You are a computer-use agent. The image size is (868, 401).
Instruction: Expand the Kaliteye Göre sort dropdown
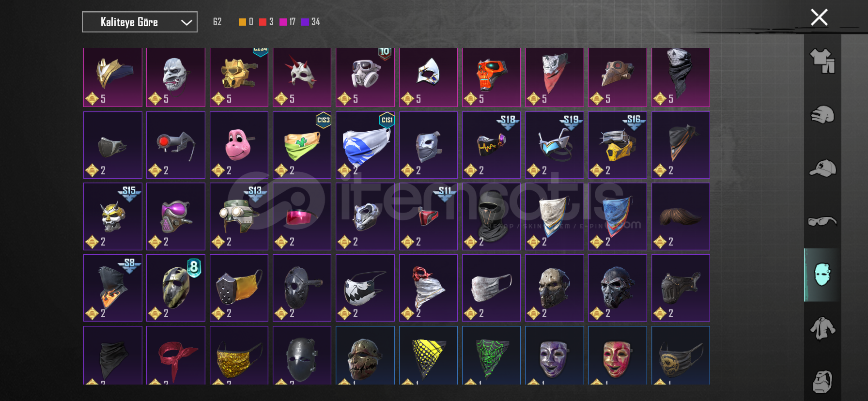[x=139, y=22]
